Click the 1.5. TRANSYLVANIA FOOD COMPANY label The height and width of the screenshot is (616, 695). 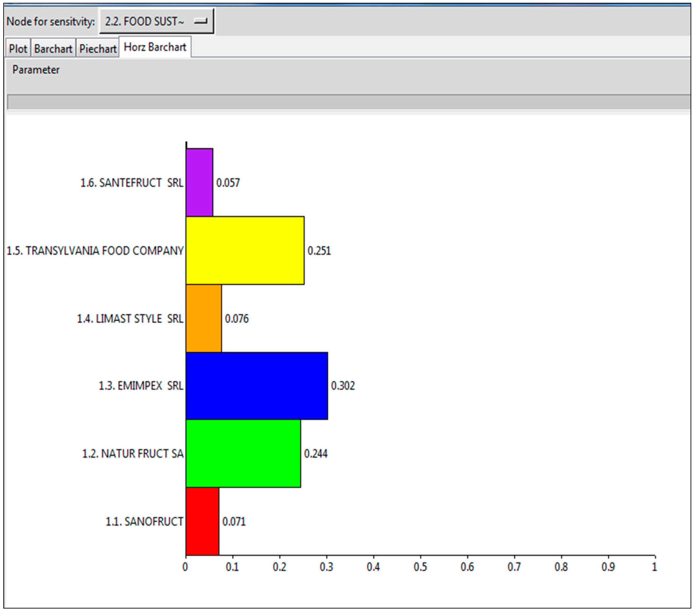click(x=95, y=251)
